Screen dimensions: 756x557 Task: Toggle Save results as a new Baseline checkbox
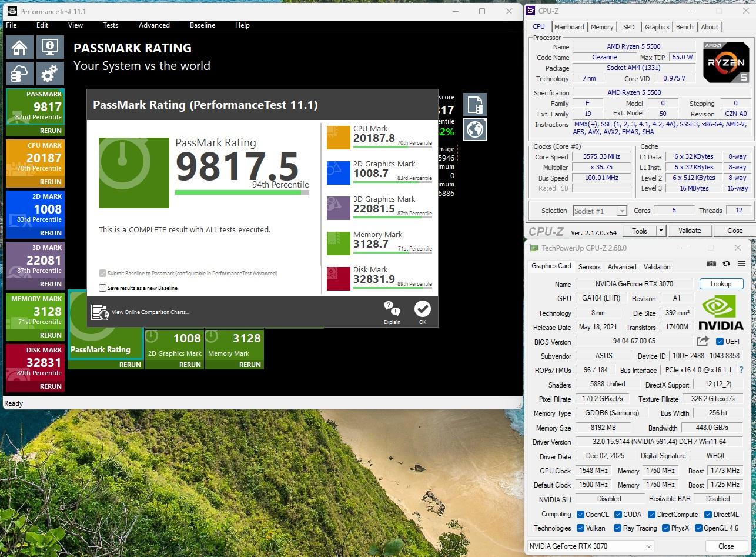[103, 288]
